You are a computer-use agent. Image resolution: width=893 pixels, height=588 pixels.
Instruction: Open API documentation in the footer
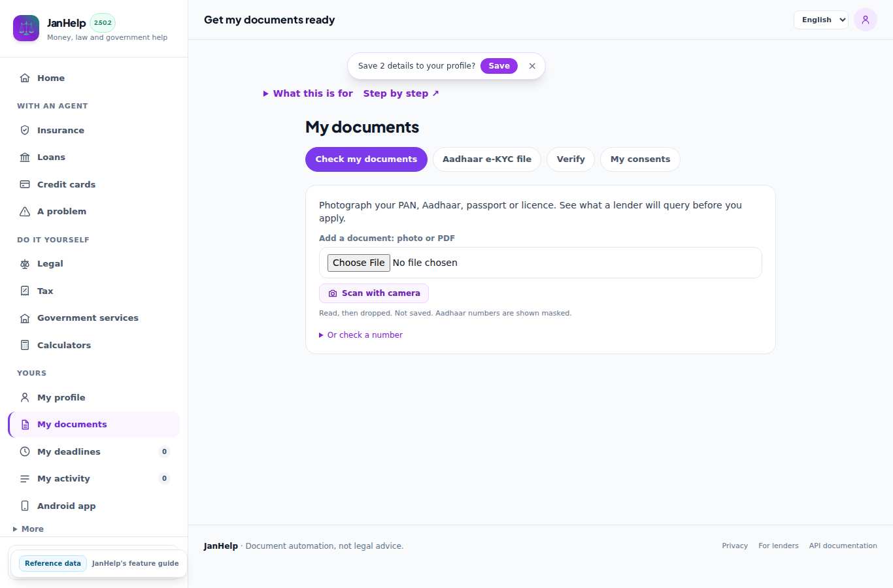(843, 546)
